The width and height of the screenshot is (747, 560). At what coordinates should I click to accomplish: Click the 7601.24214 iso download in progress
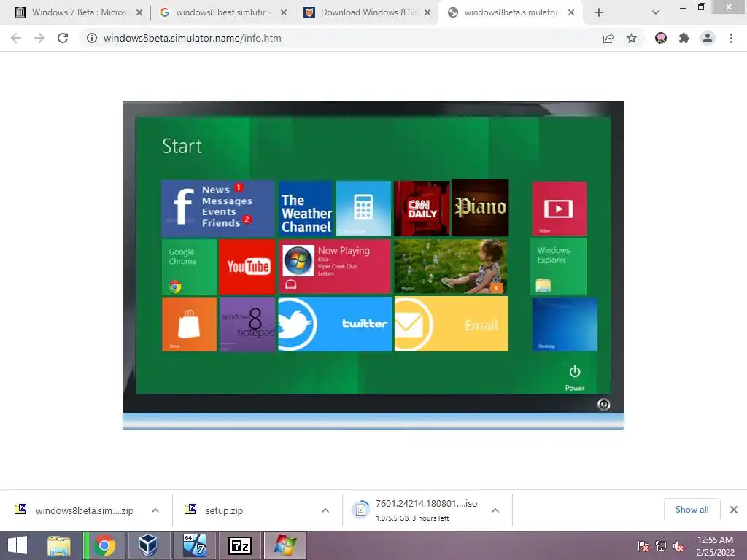pyautogui.click(x=414, y=510)
